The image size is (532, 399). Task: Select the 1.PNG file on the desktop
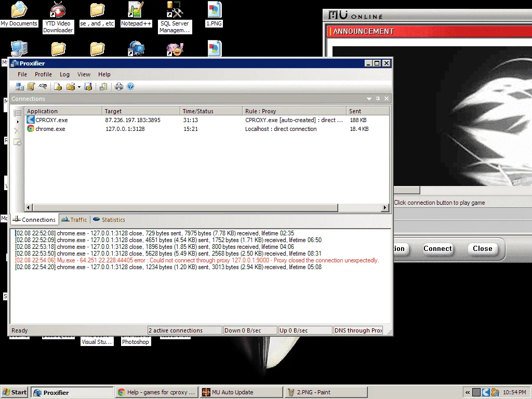pos(214,14)
